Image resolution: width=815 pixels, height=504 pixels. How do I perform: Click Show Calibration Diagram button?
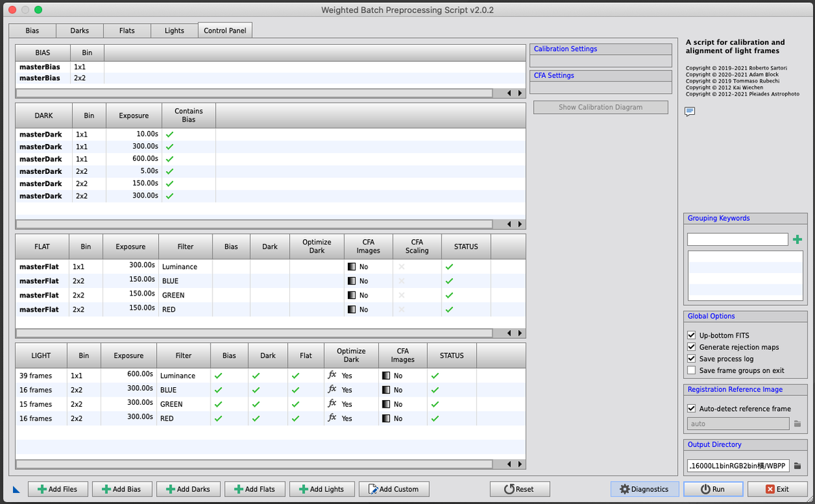pos(600,107)
